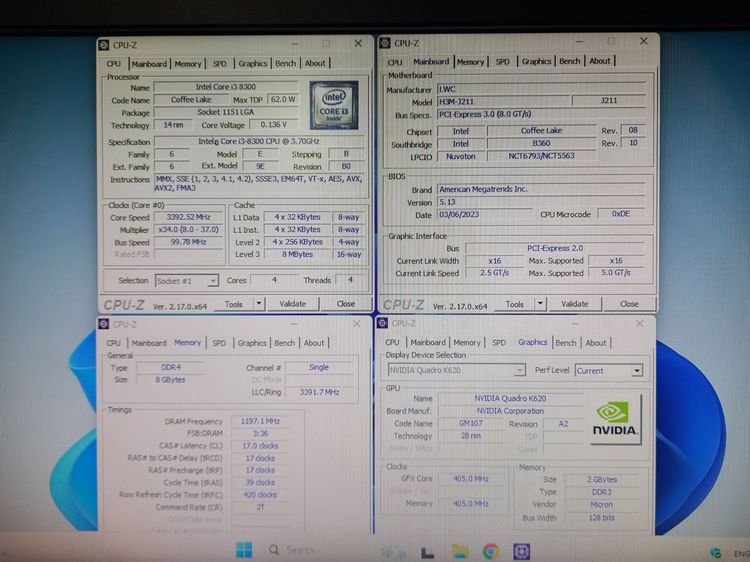Click Tools dropdown arrow in CPU window

(259, 304)
